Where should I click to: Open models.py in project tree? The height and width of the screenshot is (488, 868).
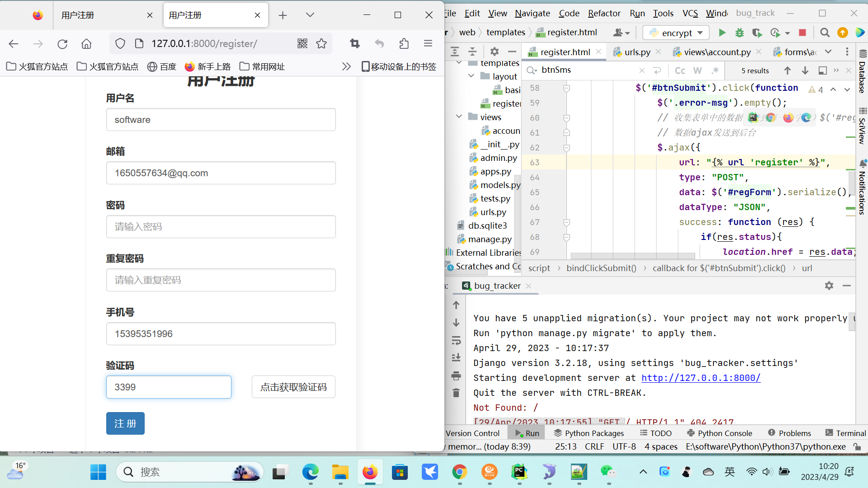[x=495, y=185]
